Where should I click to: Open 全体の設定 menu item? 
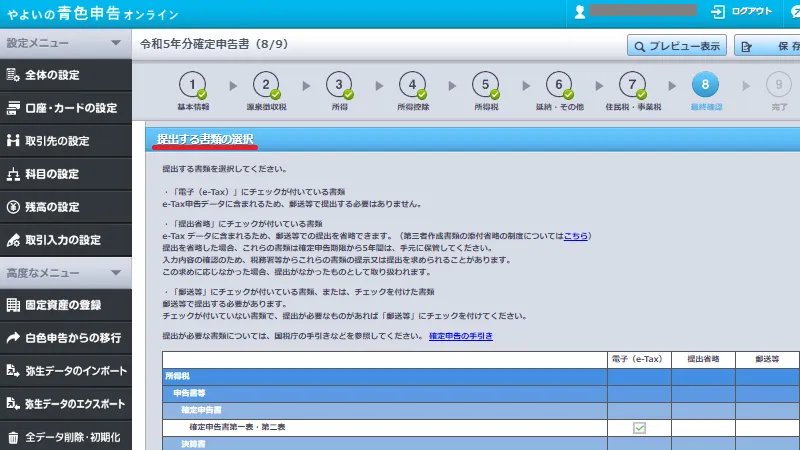pyautogui.click(x=66, y=75)
